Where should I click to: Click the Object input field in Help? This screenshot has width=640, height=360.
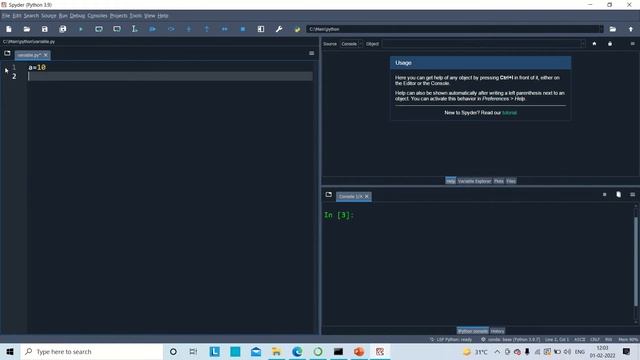(x=481, y=44)
